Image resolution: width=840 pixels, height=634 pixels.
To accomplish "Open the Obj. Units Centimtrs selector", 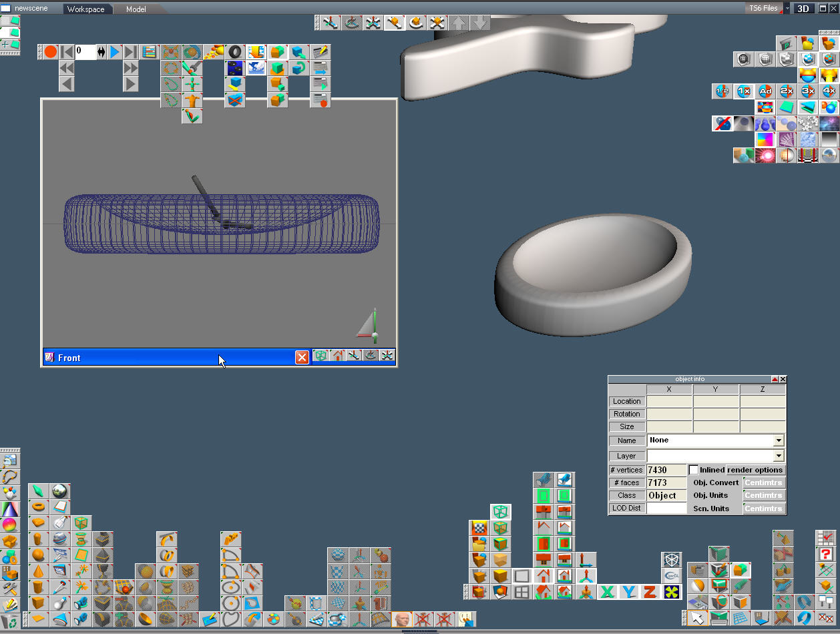I will pyautogui.click(x=764, y=495).
